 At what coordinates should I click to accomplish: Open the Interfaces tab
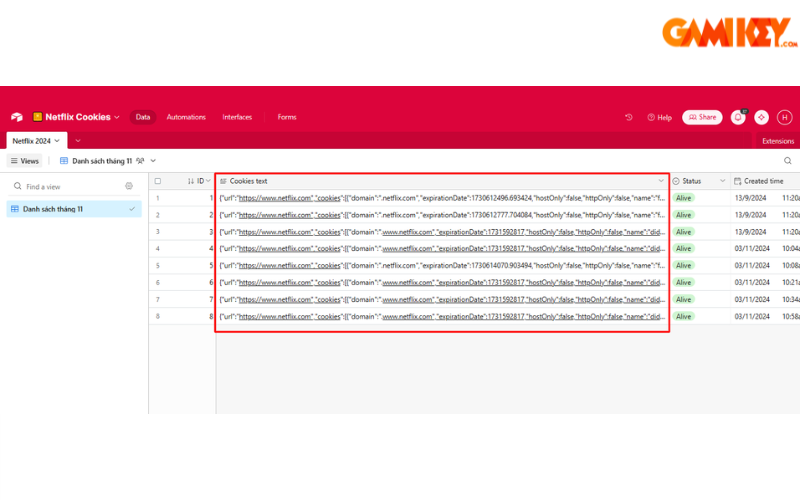coord(237,117)
